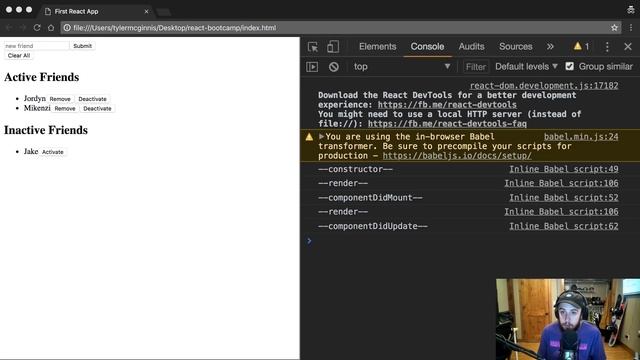Open the Default levels dropdown
This screenshot has width=640, height=360.
pyautogui.click(x=526, y=67)
